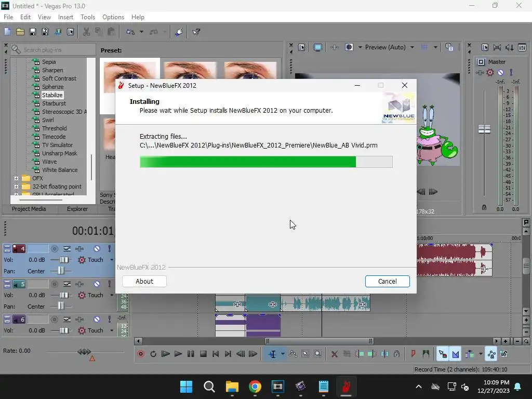Screen dimensions: 532x399
Task: Open the overlays grid dropdown in preview
Action: (x=436, y=47)
